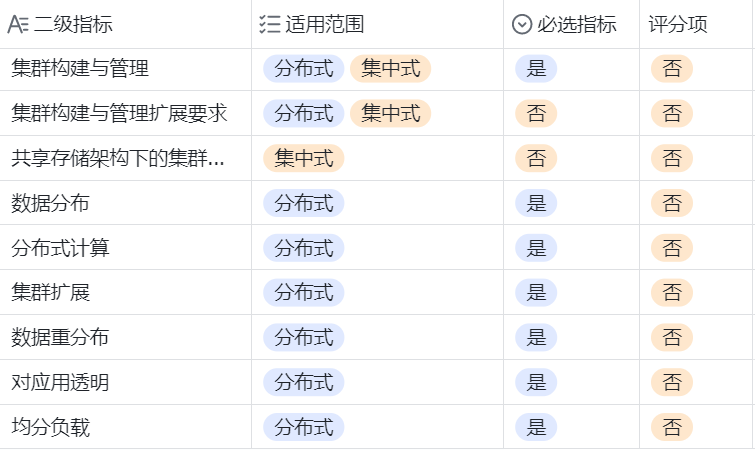Screen dimensions: 755x451
Task: Click the 是 tag in 均分负载 row
Action: tap(536, 428)
